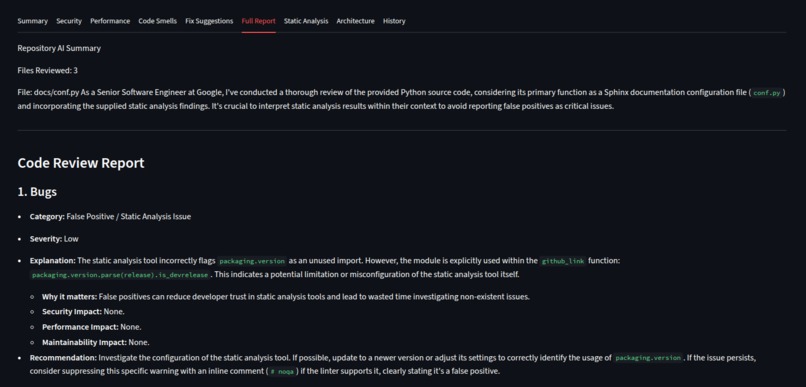
Task: Click the github_link code tag
Action: 563,261
